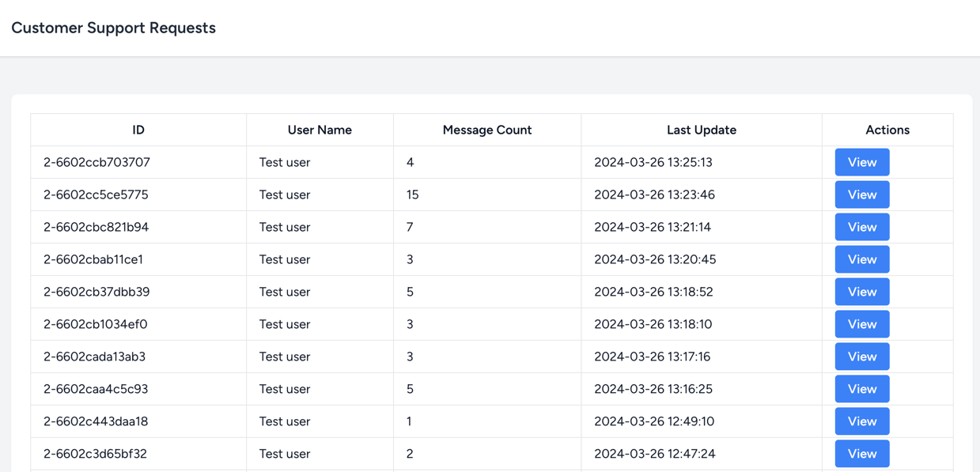Select ID cell 2-6602cc5ce5775
Image resolution: width=980 pixels, height=472 pixels.
pos(96,194)
